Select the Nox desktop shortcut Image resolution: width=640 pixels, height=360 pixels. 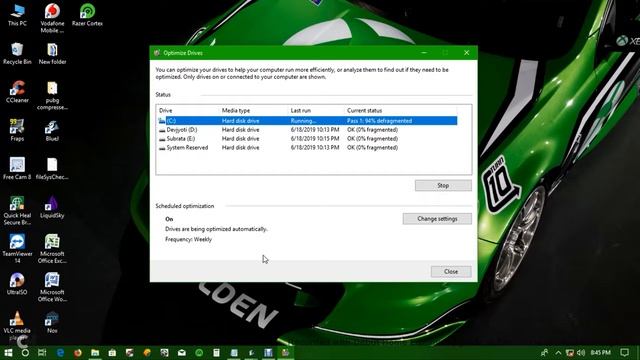52,322
